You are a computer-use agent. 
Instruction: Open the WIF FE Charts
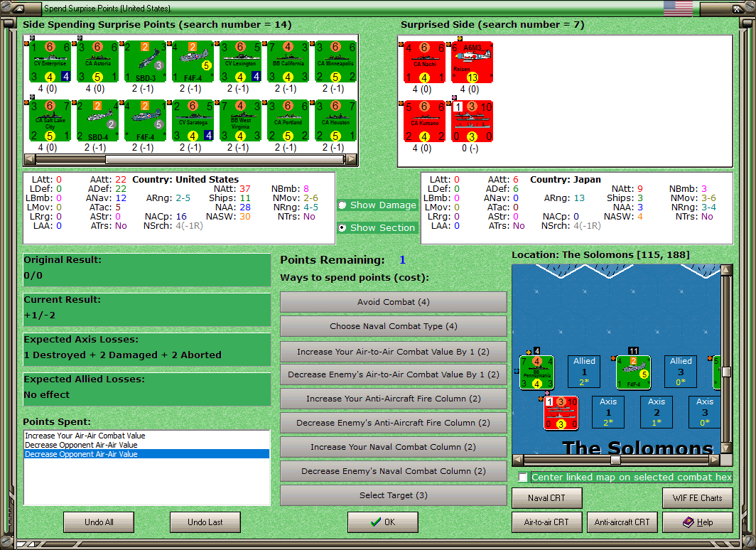(x=698, y=498)
